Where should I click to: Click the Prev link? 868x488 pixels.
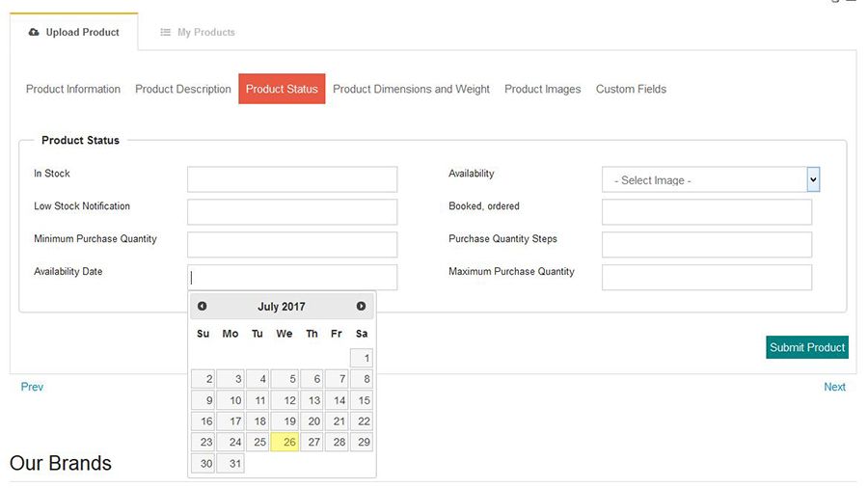(x=32, y=387)
